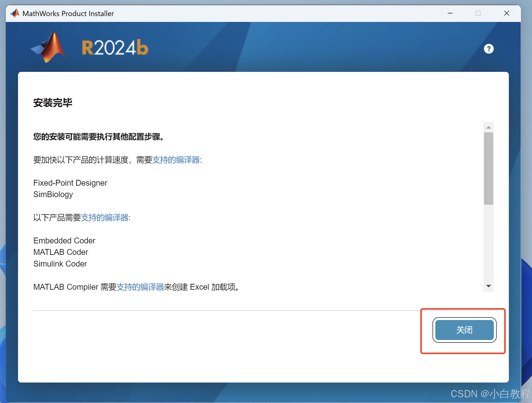Click the blue help question mark icon

(x=488, y=49)
